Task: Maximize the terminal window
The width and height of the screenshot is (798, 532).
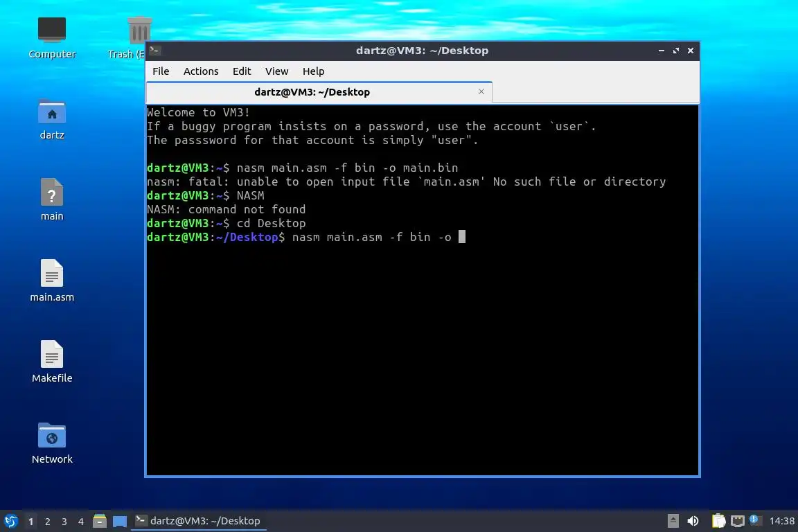Action: 676,51
